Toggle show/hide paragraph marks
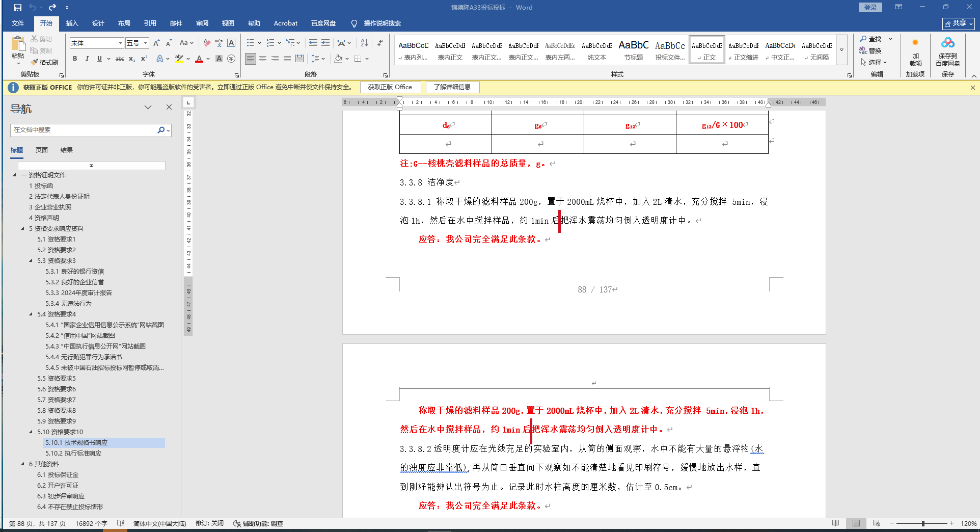980x532 pixels. tap(380, 43)
